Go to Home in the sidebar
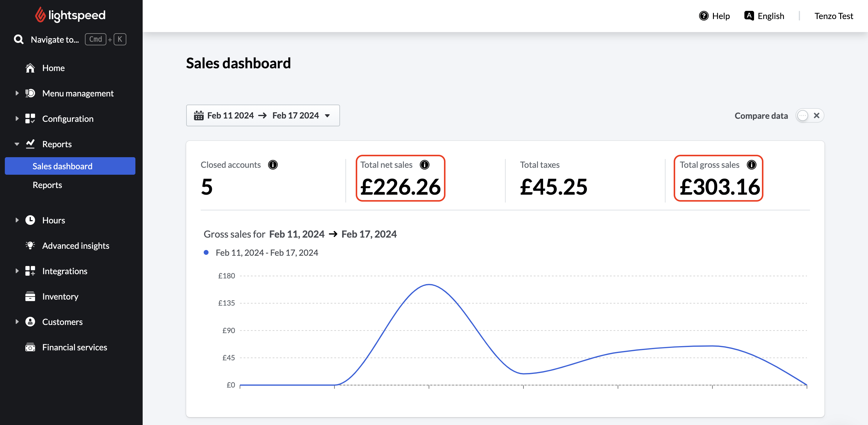The image size is (868, 425). [x=53, y=68]
